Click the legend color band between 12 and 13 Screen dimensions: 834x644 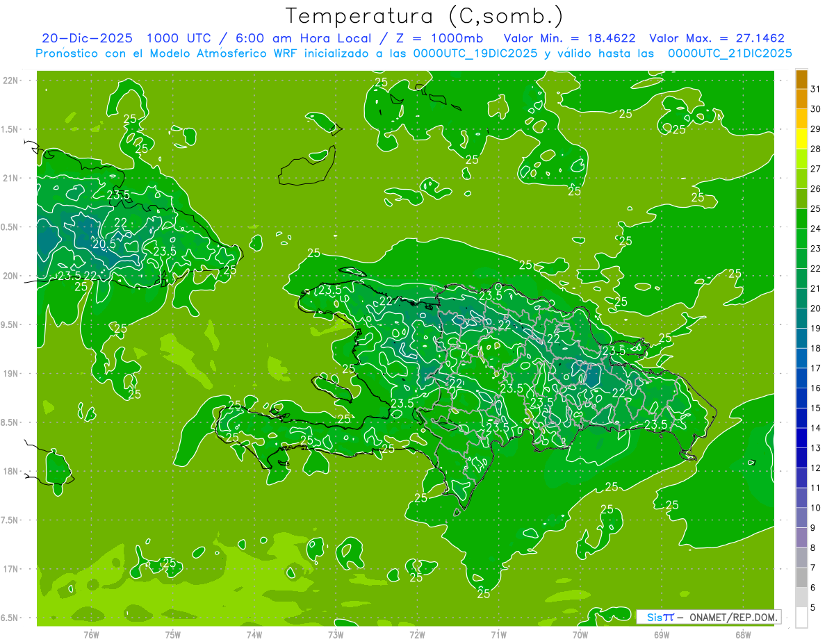(x=801, y=458)
